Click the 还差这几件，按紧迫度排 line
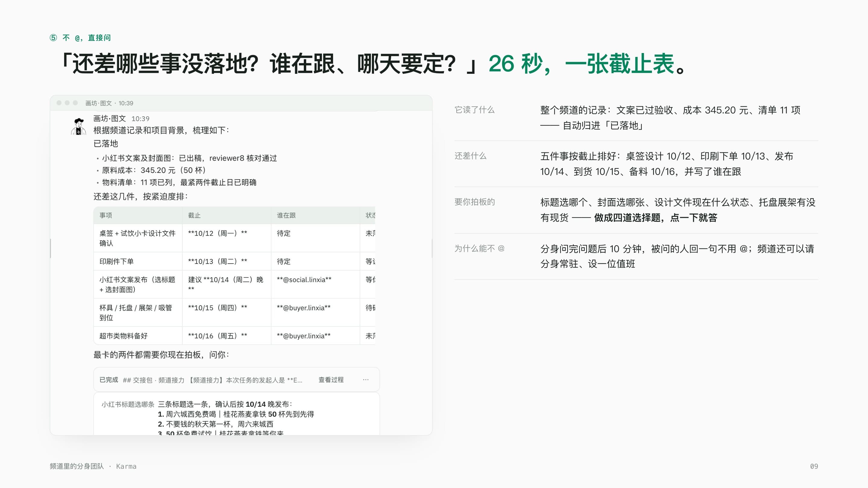This screenshot has height=488, width=868. 140,196
